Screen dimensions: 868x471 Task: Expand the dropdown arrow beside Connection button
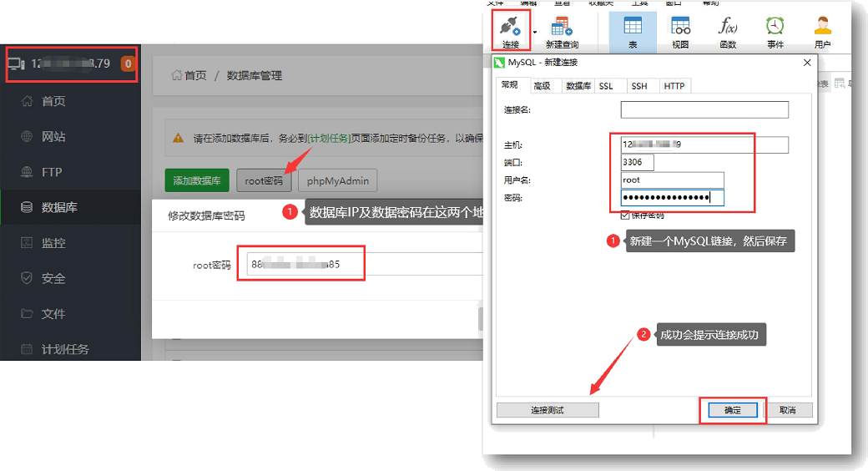pyautogui.click(x=535, y=32)
